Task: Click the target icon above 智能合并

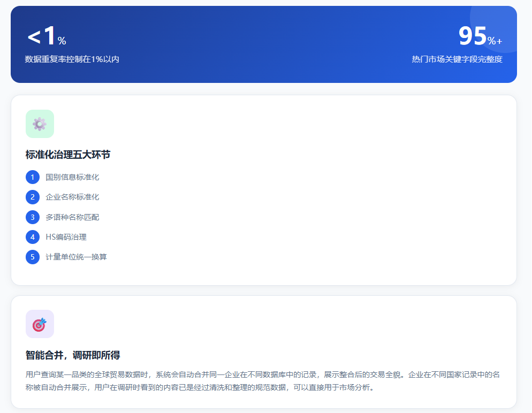Action: pos(40,324)
